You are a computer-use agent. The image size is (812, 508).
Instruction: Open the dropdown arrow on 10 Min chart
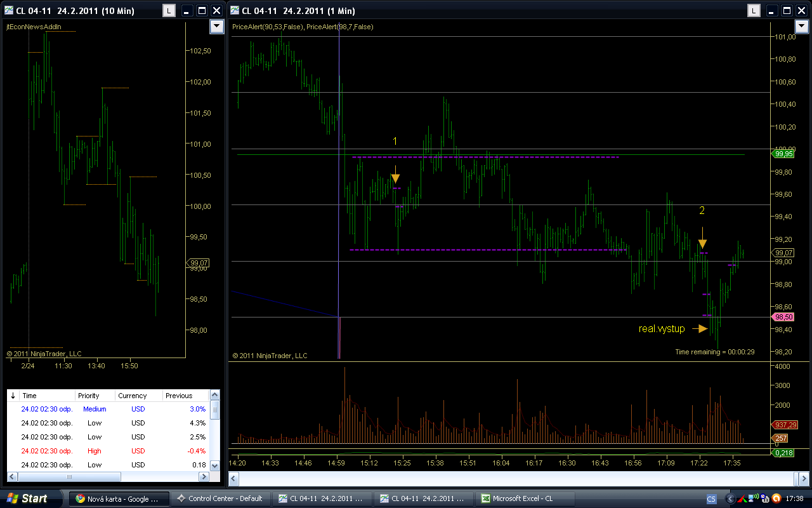tap(216, 26)
